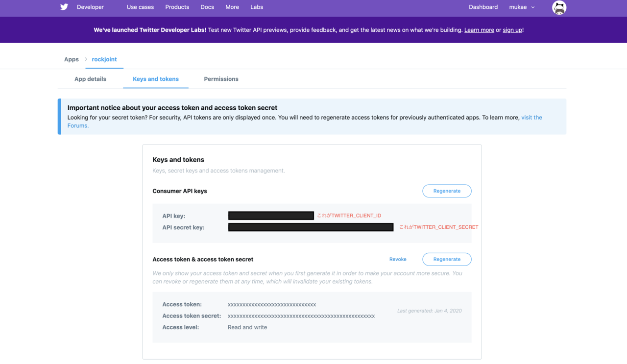The width and height of the screenshot is (627, 364).
Task: Open the visit the Forums link
Action: pyautogui.click(x=531, y=118)
